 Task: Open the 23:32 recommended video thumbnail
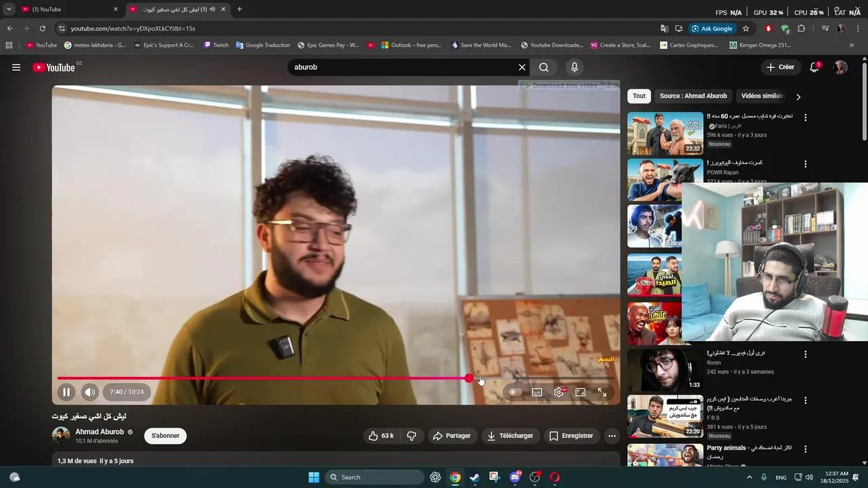coord(665,134)
